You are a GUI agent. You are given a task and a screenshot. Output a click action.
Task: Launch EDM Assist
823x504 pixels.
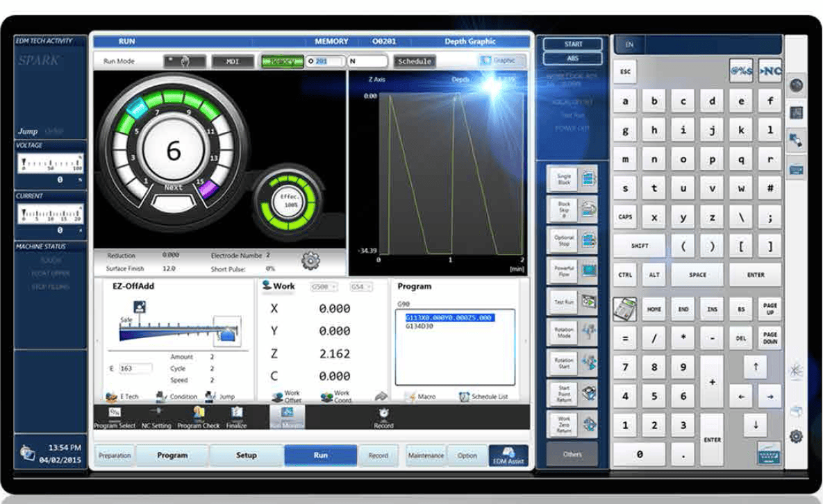tap(508, 455)
